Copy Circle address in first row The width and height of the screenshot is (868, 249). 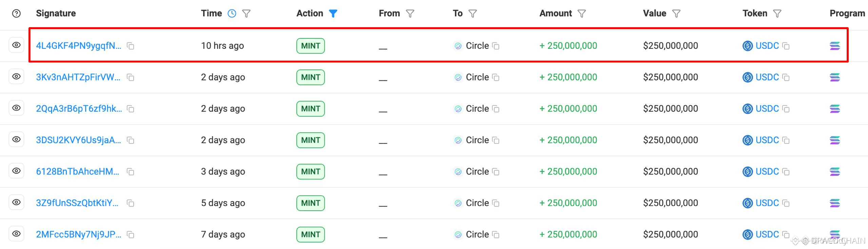(496, 46)
